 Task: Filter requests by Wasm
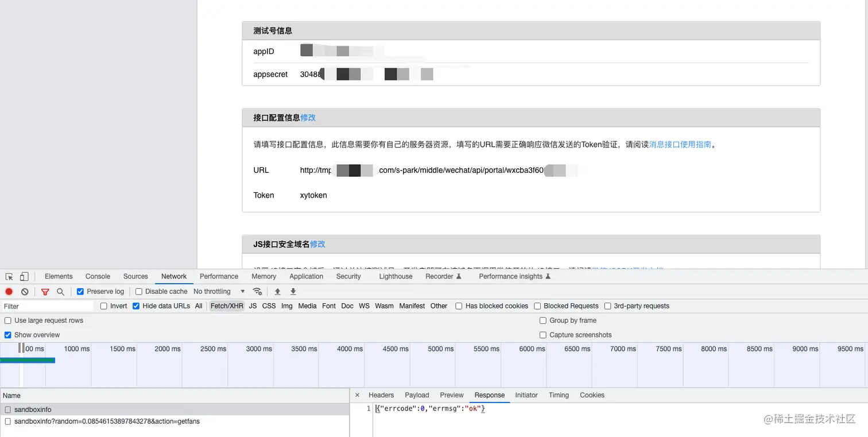(x=384, y=306)
